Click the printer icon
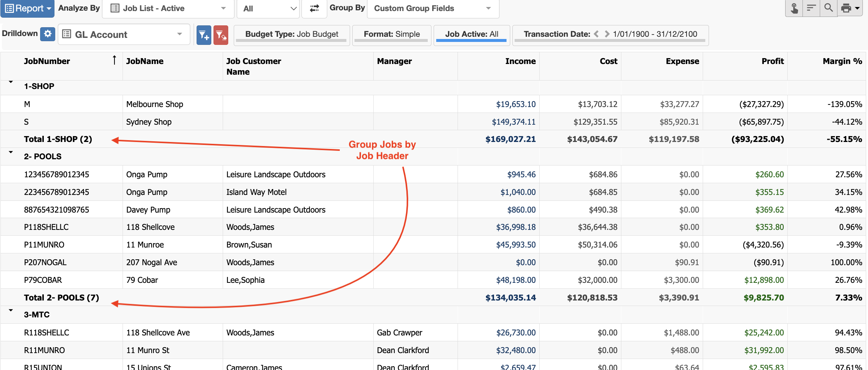The image size is (868, 370). click(x=846, y=8)
